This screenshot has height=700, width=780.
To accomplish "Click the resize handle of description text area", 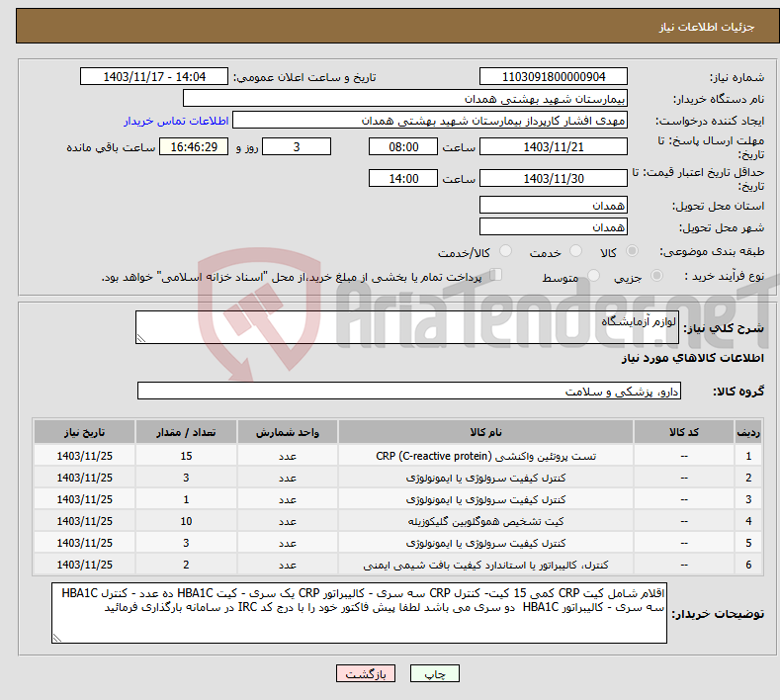I will [141, 338].
